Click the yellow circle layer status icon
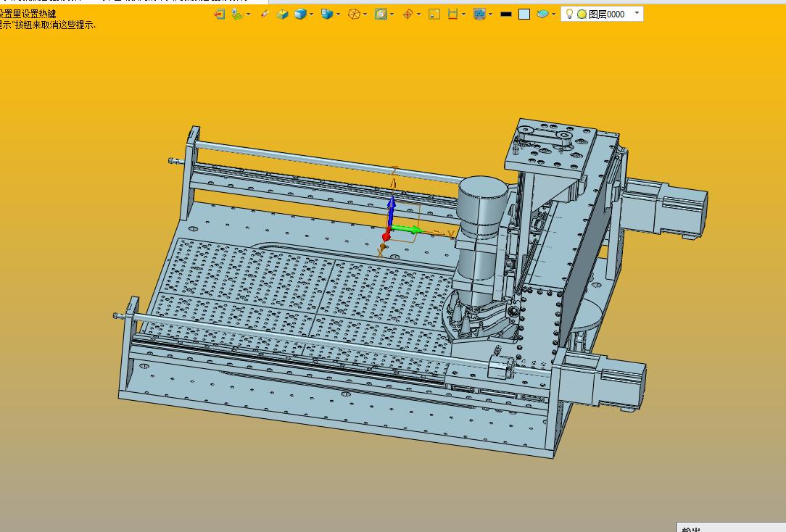 582,14
